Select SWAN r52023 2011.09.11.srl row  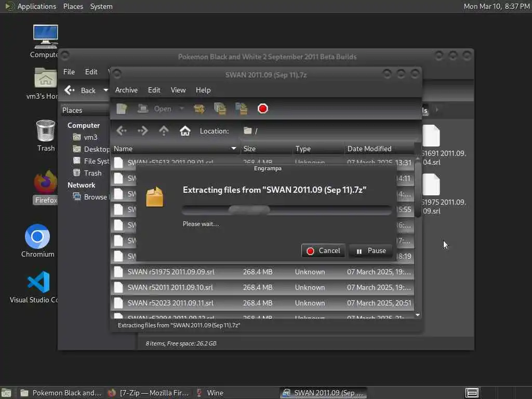tap(262, 303)
